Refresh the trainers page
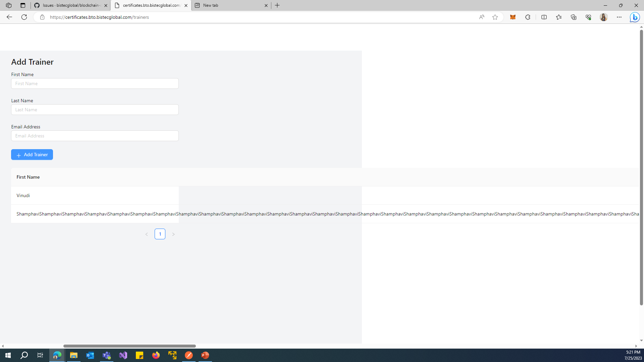The height and width of the screenshot is (362, 644). click(23, 17)
